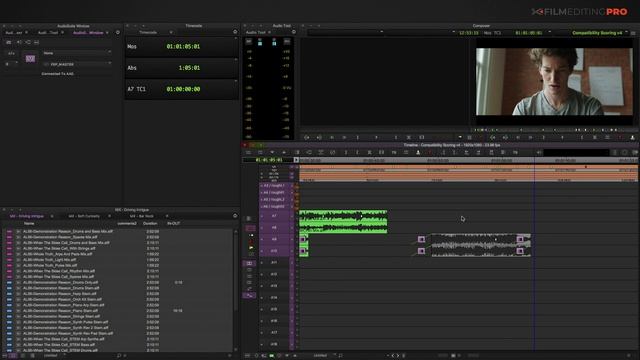Image resolution: width=640 pixels, height=360 pixels.
Task: Click the purple effect icon on green A9 clip
Action: (x=303, y=239)
